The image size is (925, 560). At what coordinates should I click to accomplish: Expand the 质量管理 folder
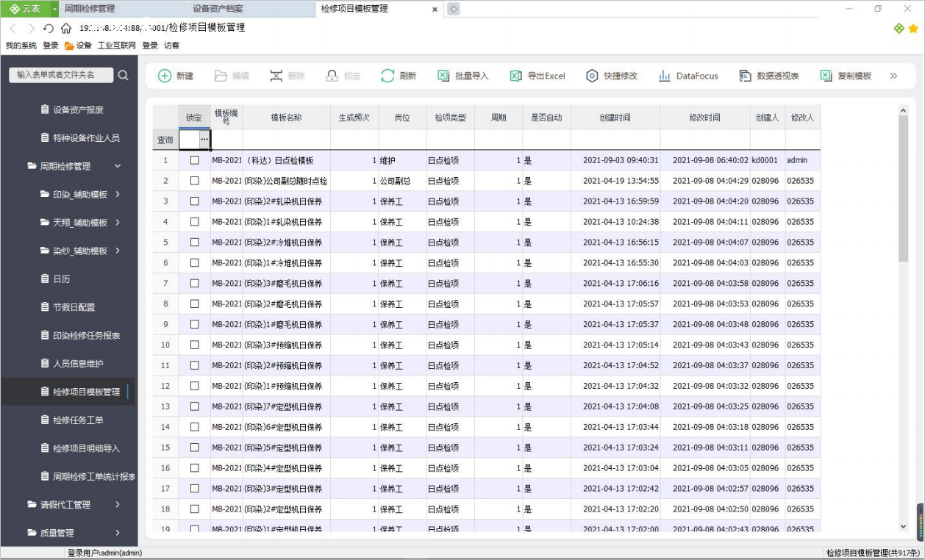[x=118, y=533]
